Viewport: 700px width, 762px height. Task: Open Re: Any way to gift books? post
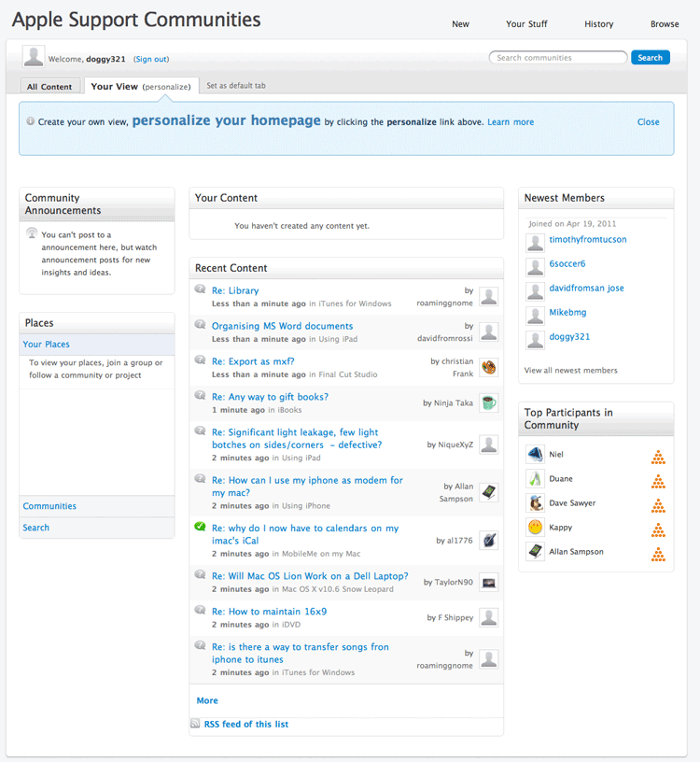pyautogui.click(x=270, y=397)
